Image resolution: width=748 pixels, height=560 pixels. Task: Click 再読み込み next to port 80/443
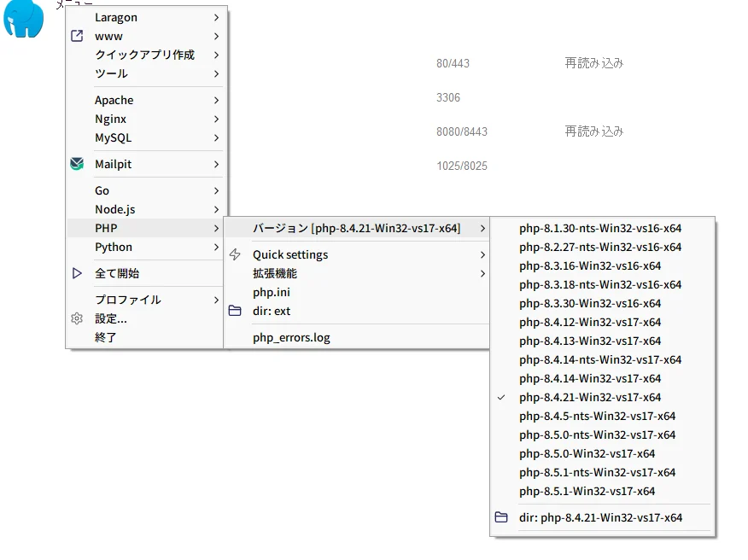coord(594,63)
